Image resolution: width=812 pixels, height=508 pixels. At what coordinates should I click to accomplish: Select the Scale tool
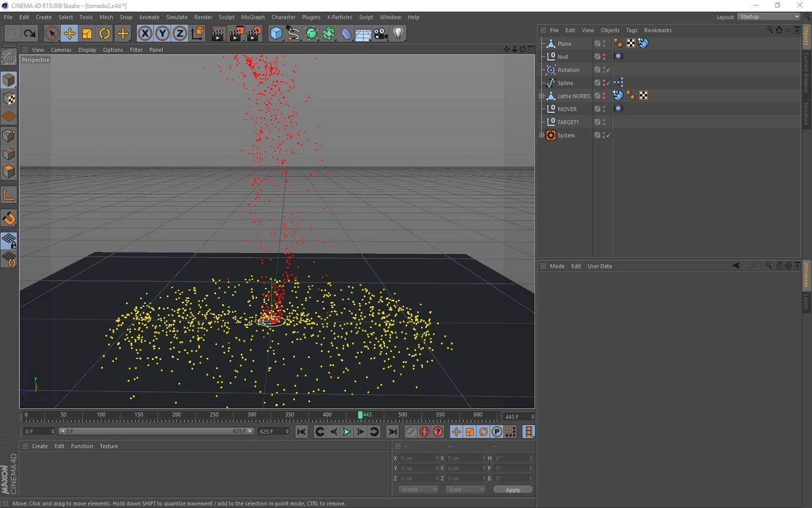pyautogui.click(x=87, y=34)
